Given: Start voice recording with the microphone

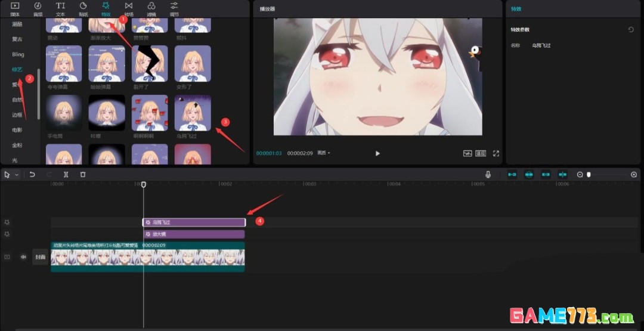Looking at the screenshot, I should pos(488,175).
